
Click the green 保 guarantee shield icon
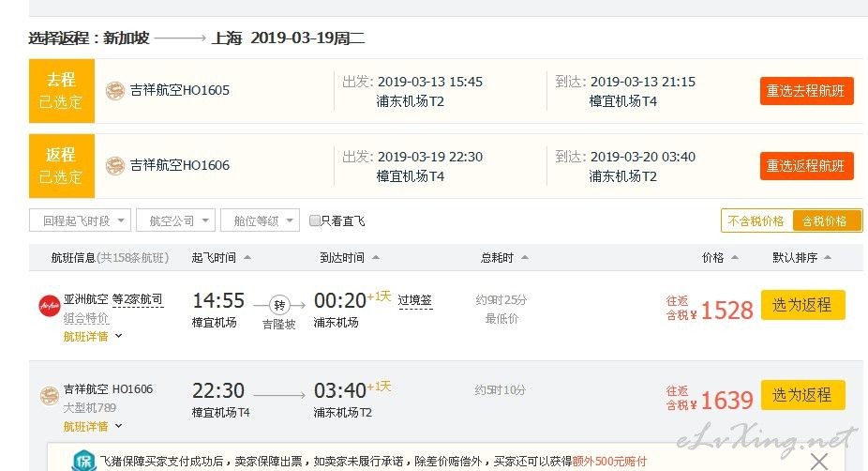83,460
